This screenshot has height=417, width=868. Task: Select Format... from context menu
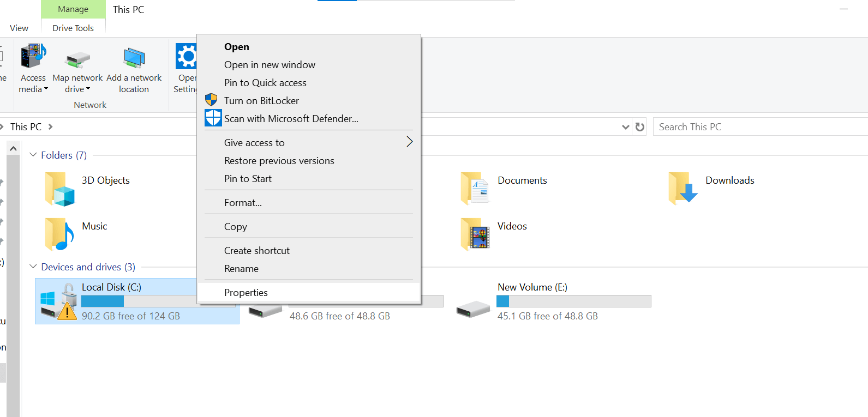309,203
